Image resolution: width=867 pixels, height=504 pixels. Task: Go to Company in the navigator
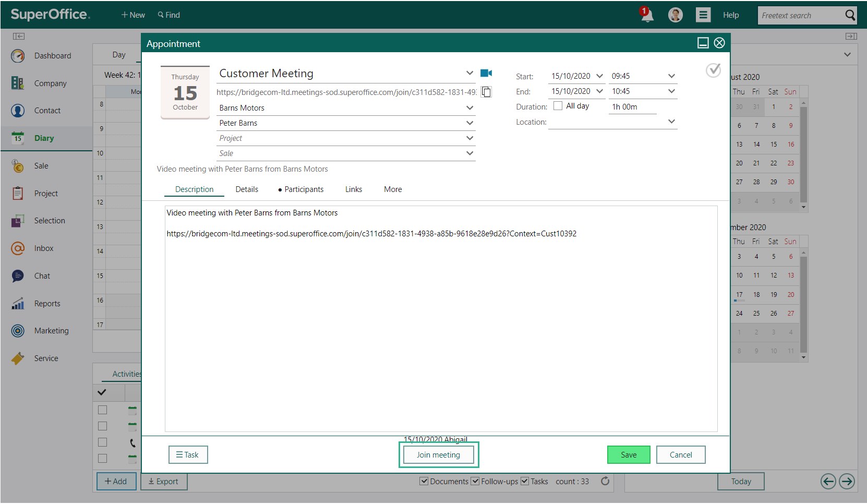click(46, 83)
